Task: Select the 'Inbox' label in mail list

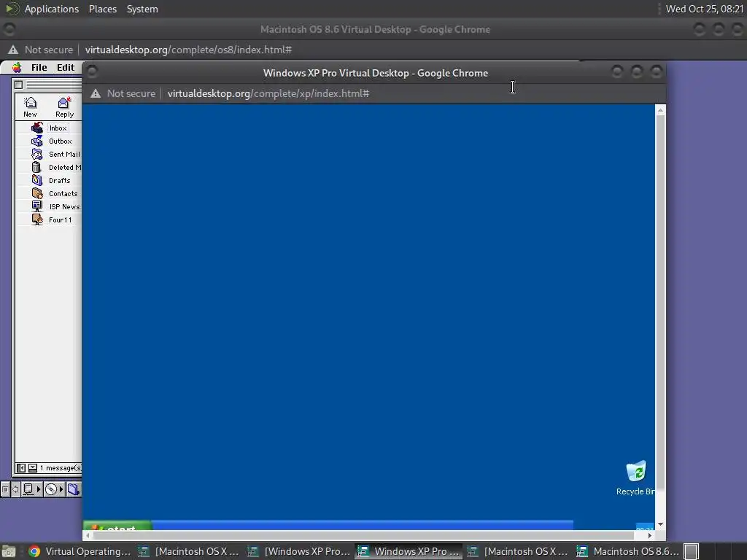Action: coord(58,128)
